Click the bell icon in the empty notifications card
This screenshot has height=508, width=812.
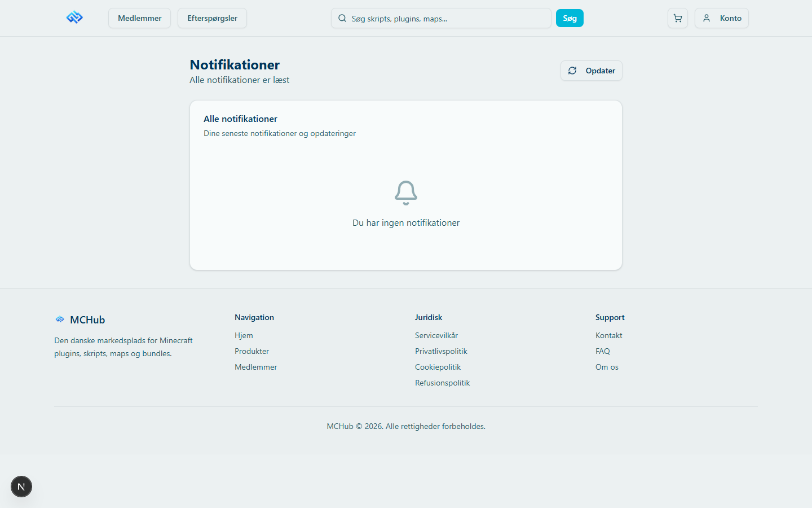pyautogui.click(x=406, y=193)
